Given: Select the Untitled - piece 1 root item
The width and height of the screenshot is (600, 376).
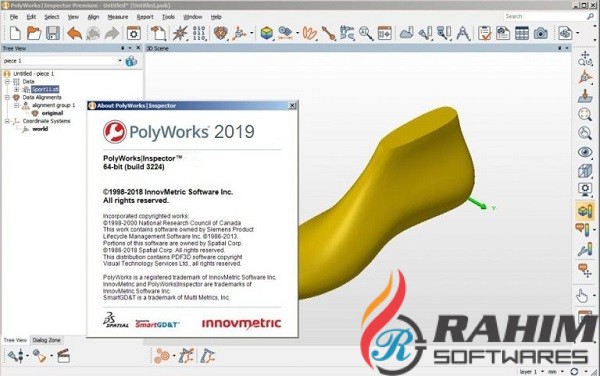Looking at the screenshot, I should coord(33,73).
